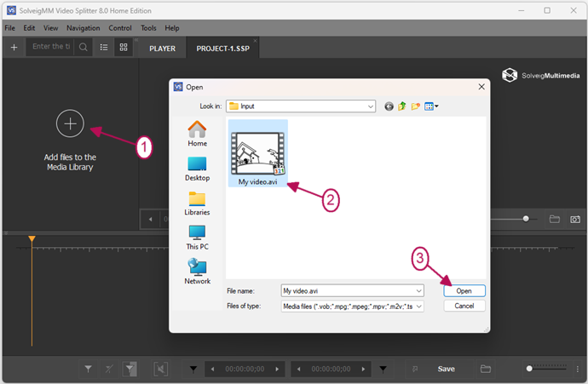Expand the File name dropdown arrow

[419, 290]
